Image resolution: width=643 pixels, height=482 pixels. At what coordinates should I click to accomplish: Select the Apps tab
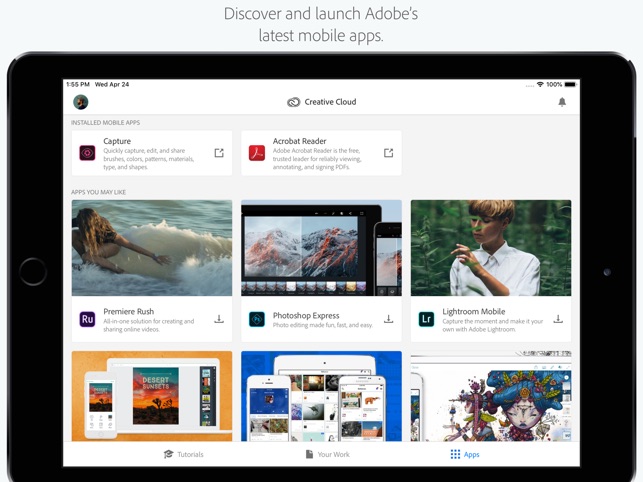pyautogui.click(x=465, y=454)
